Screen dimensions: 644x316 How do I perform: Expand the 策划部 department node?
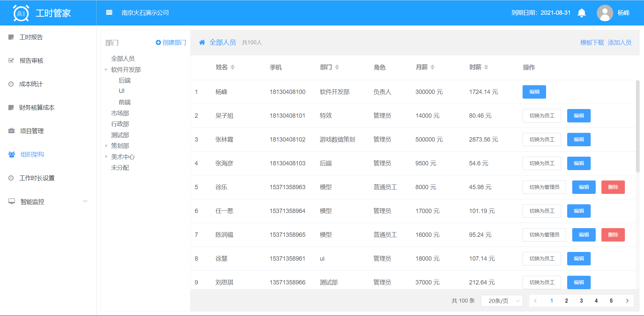pos(106,146)
